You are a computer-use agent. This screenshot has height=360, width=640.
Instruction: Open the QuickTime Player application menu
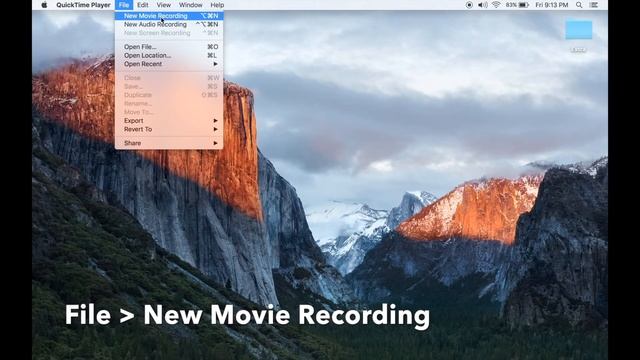pyautogui.click(x=83, y=5)
